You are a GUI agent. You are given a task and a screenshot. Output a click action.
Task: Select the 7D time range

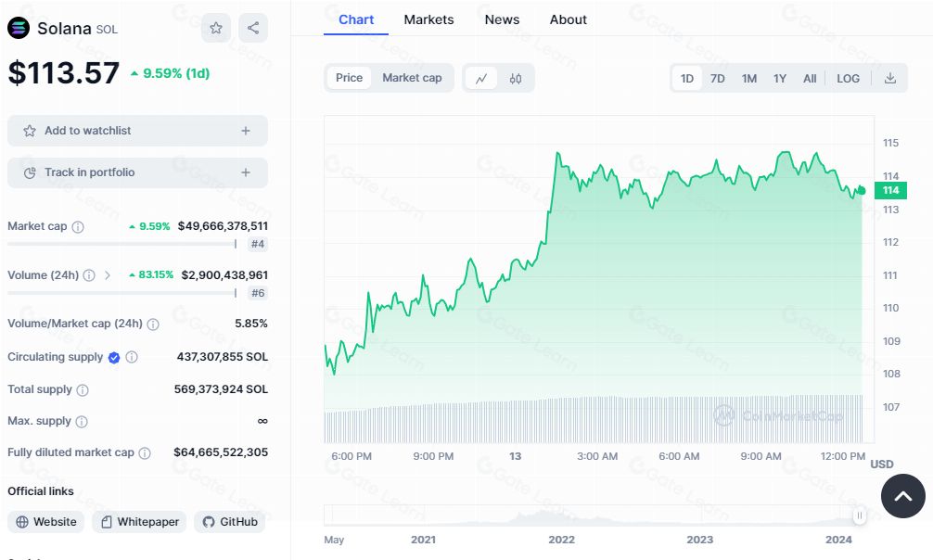[x=718, y=78]
